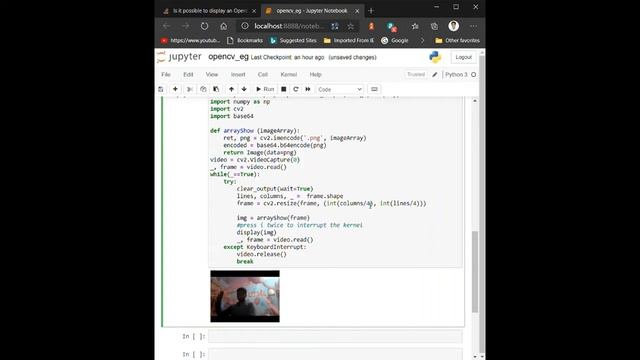View site information icon in address bar
The width and height of the screenshot is (640, 360).
tap(244, 26)
